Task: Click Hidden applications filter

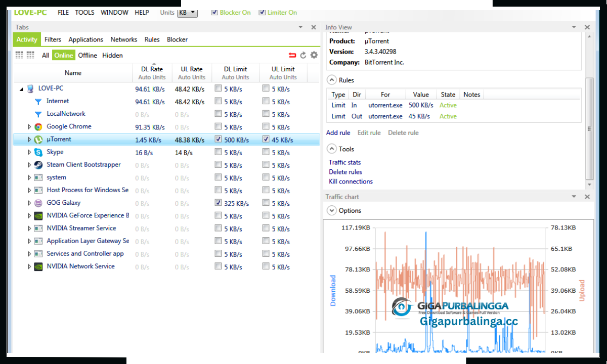Action: click(112, 56)
